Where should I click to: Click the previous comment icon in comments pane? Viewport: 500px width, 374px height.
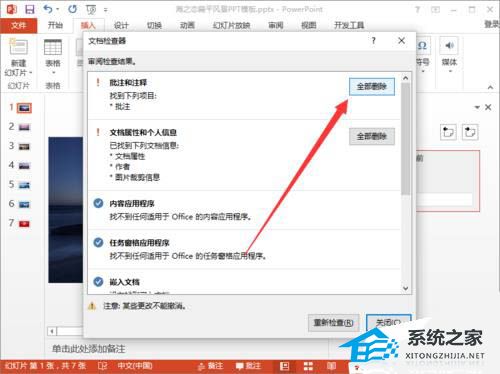pyautogui.click(x=448, y=132)
